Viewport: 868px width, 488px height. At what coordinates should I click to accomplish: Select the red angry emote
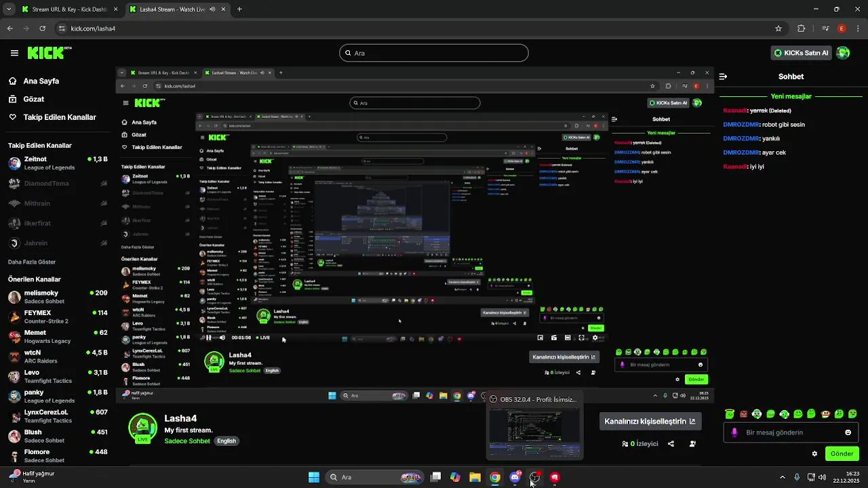coord(743,414)
